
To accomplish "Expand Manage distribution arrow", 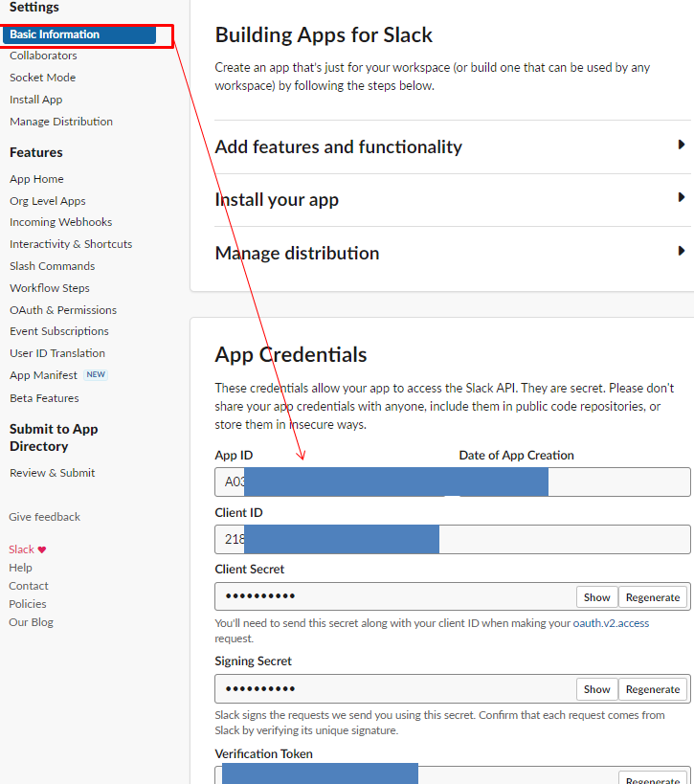I will (x=681, y=251).
